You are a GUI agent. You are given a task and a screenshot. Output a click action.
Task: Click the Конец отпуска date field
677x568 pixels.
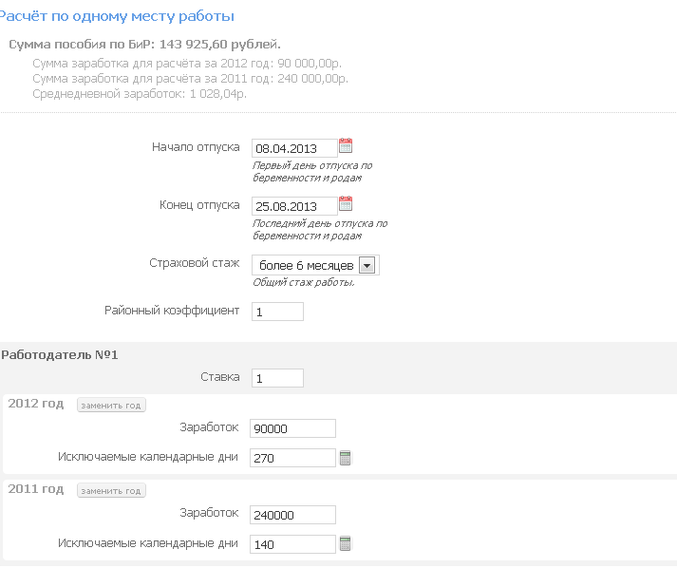294,207
